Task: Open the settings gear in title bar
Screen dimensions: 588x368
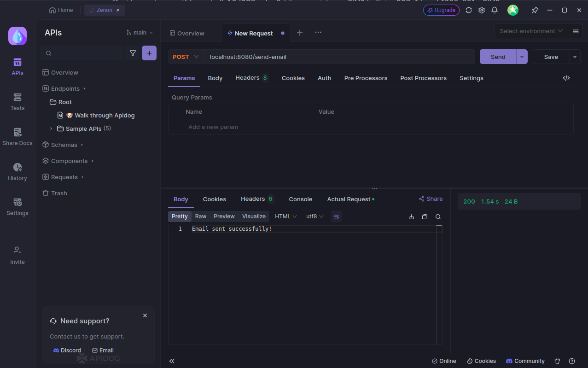Action: click(x=482, y=10)
